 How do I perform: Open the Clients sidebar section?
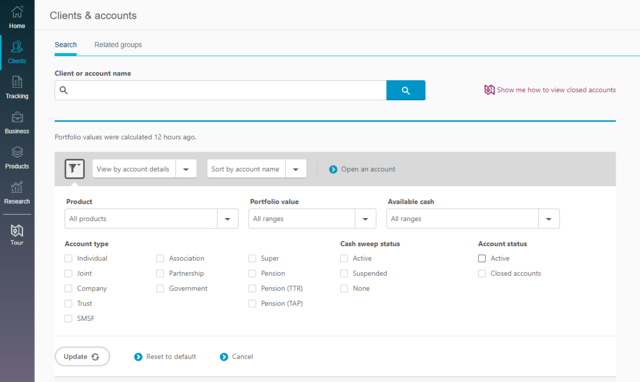click(x=17, y=53)
